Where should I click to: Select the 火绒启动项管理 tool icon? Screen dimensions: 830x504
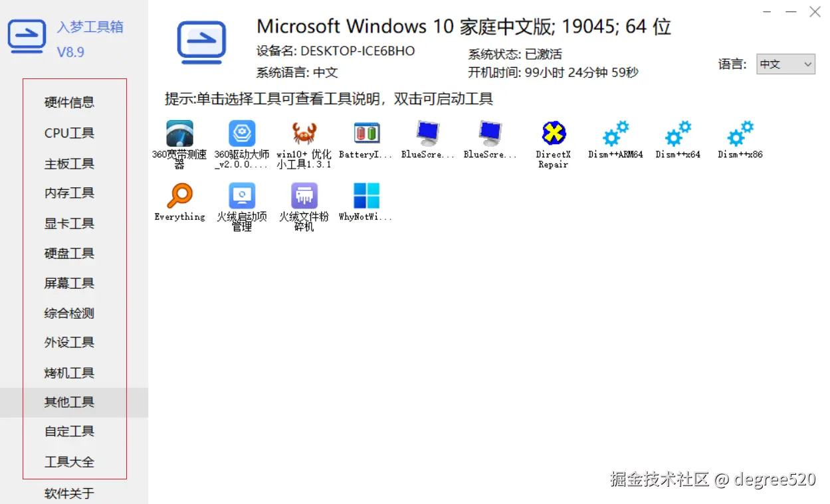tap(242, 196)
